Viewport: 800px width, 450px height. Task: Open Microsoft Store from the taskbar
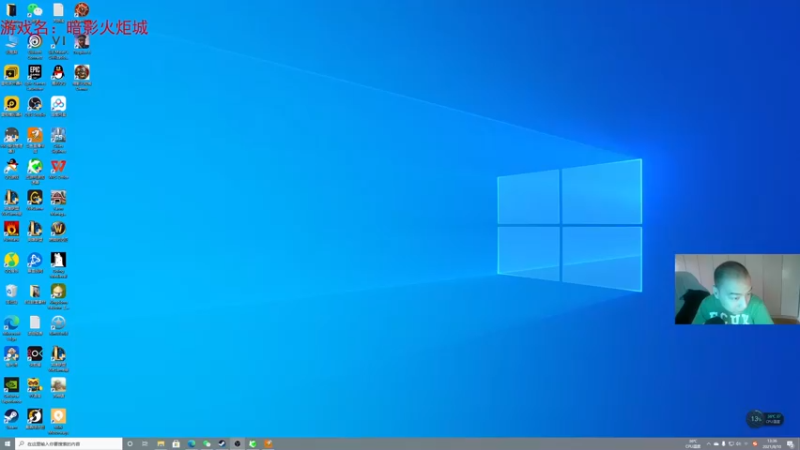click(x=176, y=444)
